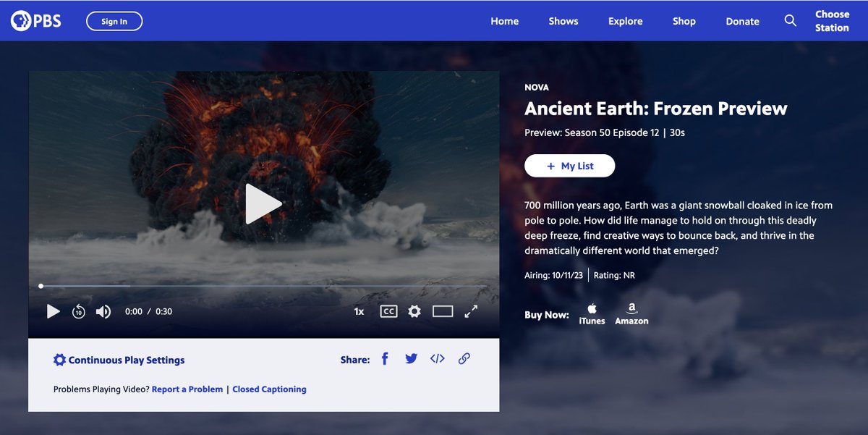Click Choose Station in the header
The height and width of the screenshot is (435, 868).
[x=832, y=21]
